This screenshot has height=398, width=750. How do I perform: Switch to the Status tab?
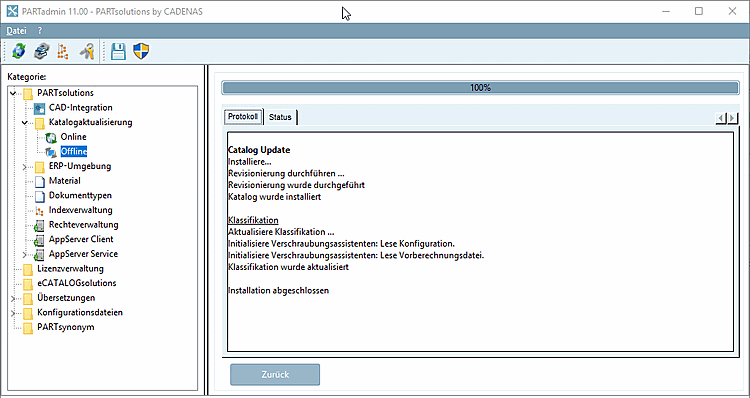tap(280, 117)
